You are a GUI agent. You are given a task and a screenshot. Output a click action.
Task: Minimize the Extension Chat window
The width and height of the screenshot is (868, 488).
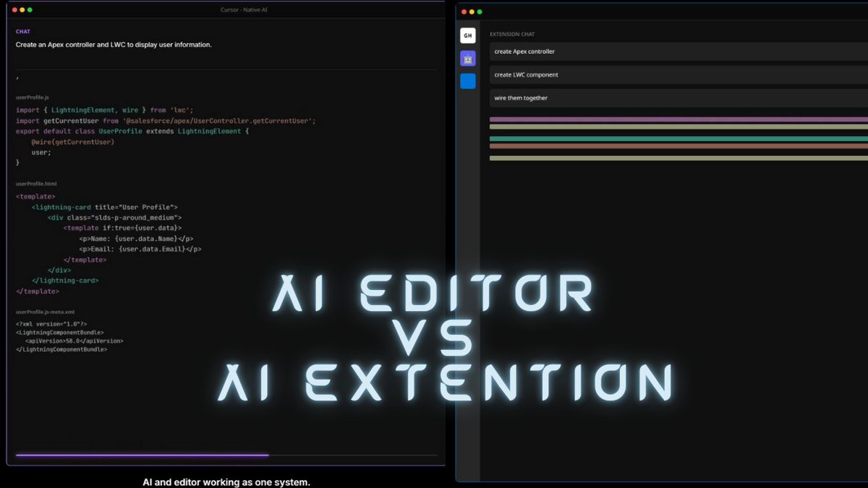[472, 12]
